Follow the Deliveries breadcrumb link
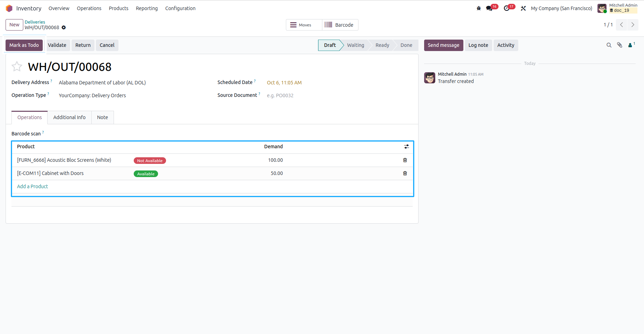The width and height of the screenshot is (644, 334). pos(35,22)
